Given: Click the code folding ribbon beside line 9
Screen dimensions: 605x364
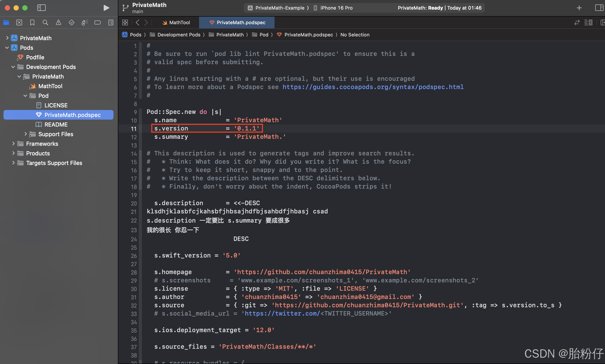Looking at the screenshot, I should pos(140,112).
